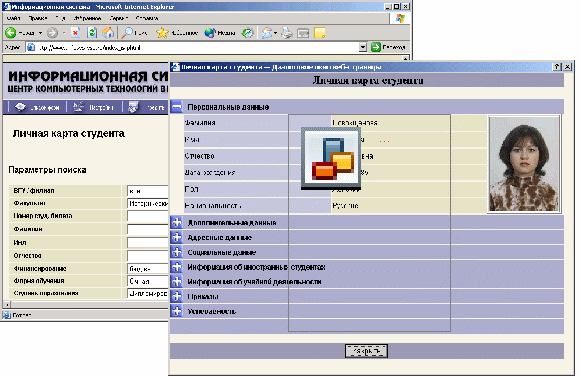This screenshot has height=377, width=581.
Task: Click the Windows flag logo in the menu bar
Action: point(400,18)
